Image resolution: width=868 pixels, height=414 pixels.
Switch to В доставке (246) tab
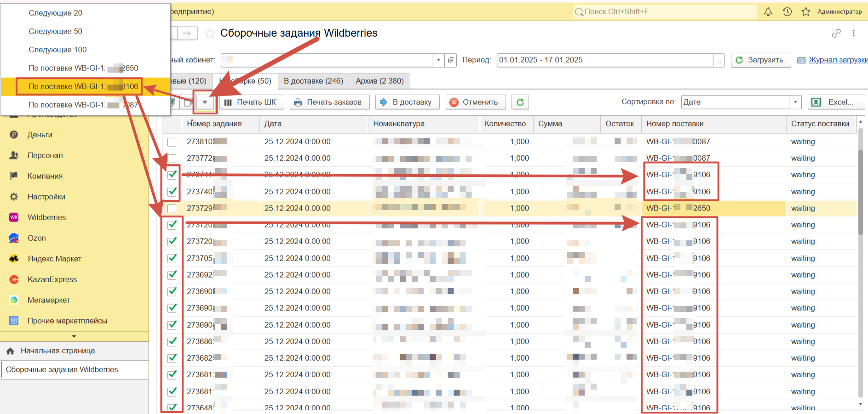313,81
